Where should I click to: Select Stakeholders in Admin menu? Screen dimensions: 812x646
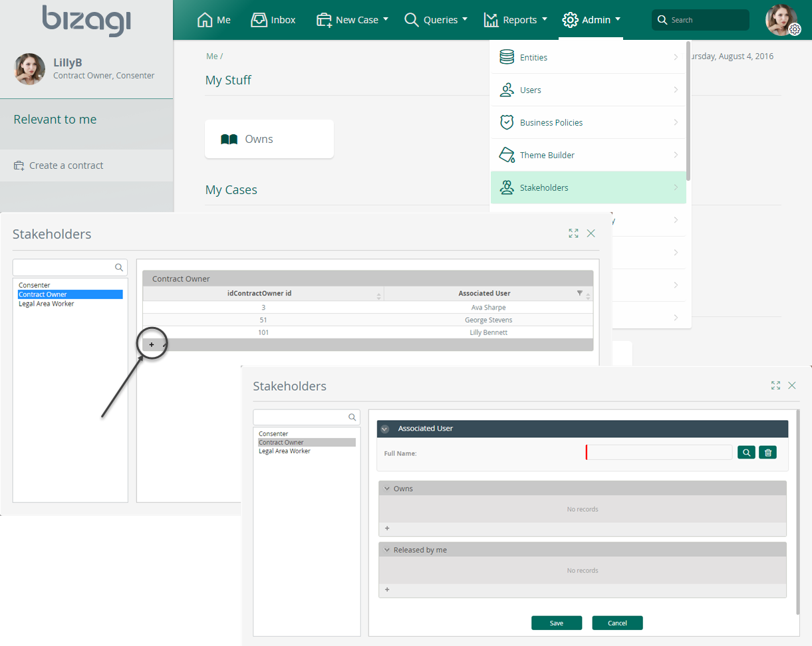coord(589,187)
